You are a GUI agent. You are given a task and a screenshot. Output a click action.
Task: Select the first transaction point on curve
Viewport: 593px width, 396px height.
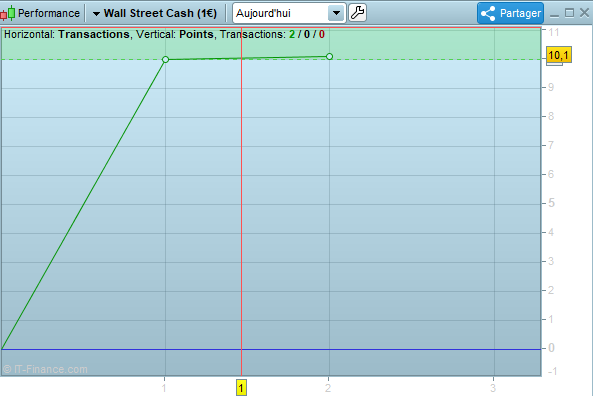[x=165, y=59]
